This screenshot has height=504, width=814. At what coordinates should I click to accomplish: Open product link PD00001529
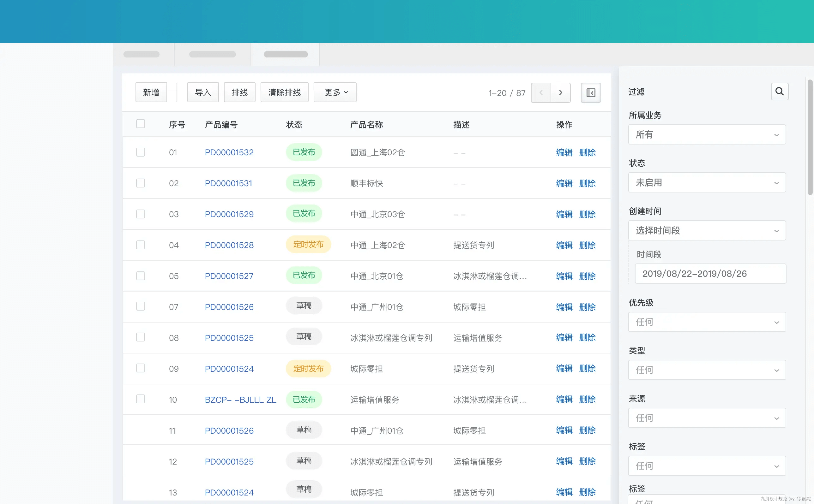coord(229,214)
